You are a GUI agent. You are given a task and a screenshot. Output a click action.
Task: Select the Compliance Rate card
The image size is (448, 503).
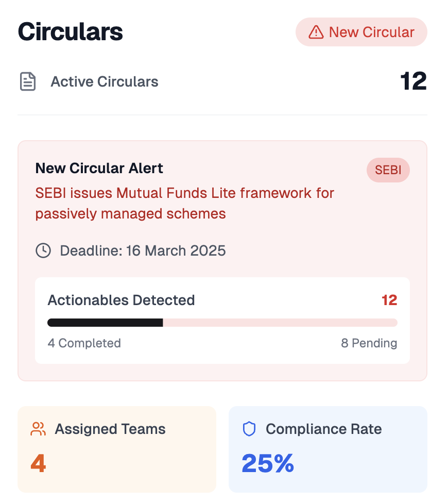[x=328, y=448]
